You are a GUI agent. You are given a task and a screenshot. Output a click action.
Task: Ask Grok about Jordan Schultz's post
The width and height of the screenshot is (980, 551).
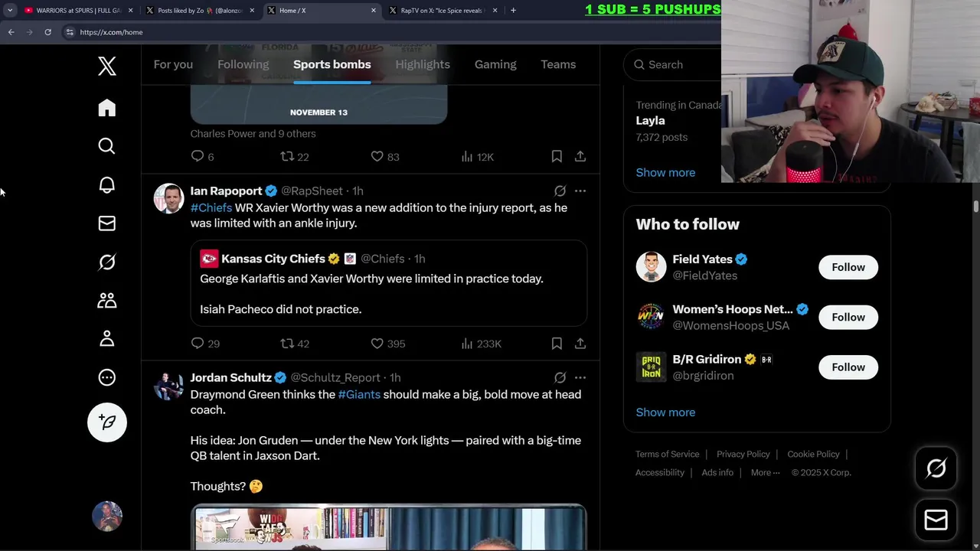[x=560, y=377]
